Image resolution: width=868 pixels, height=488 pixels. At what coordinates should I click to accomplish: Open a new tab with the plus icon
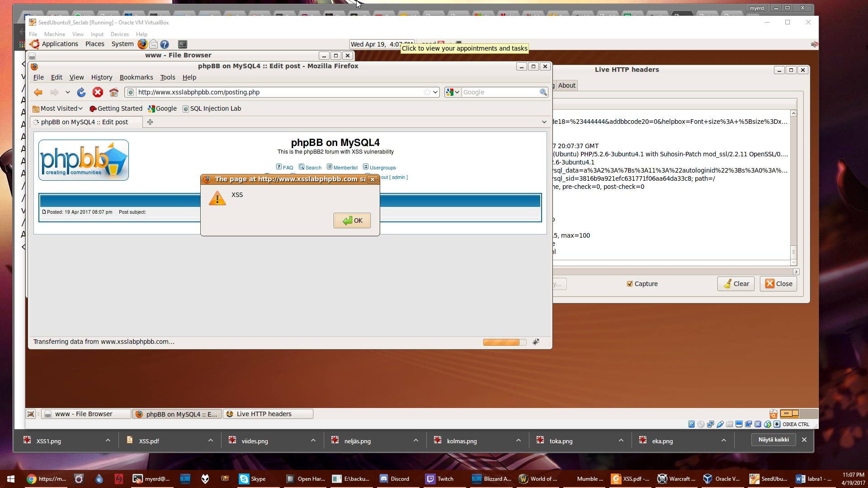pos(150,122)
